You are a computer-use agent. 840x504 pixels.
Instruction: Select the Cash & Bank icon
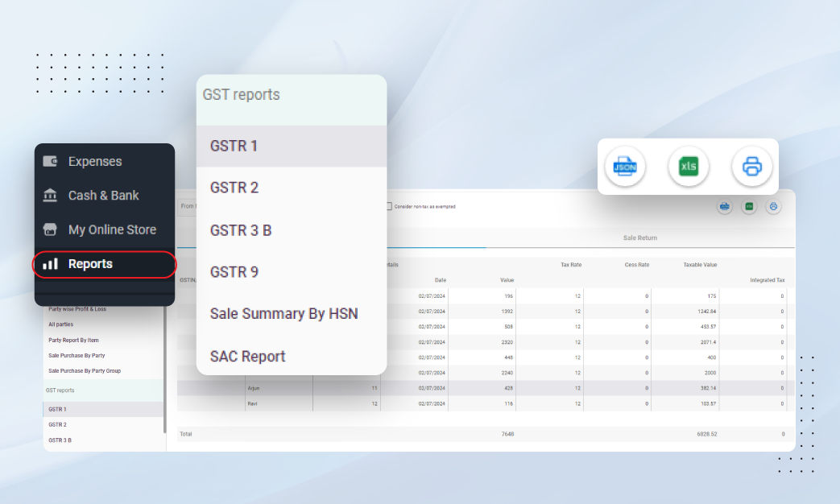pyautogui.click(x=51, y=195)
